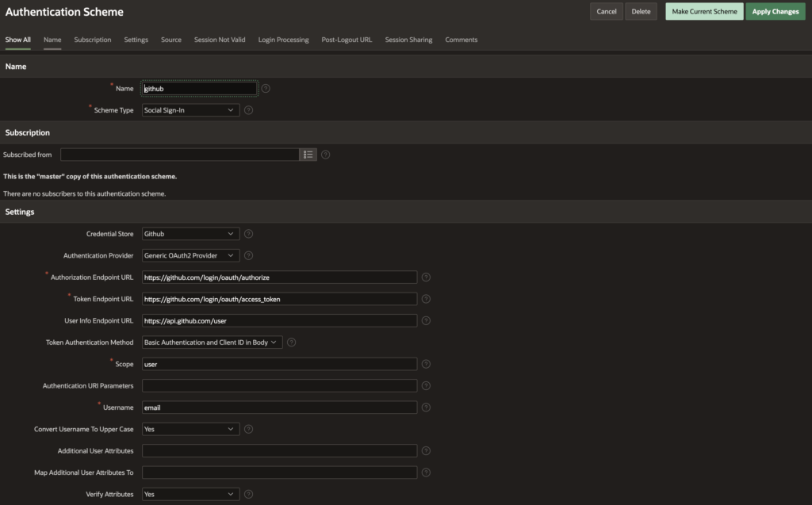Screen dimensions: 812x505
Task: Click the Apply Changes button
Action: (x=776, y=12)
